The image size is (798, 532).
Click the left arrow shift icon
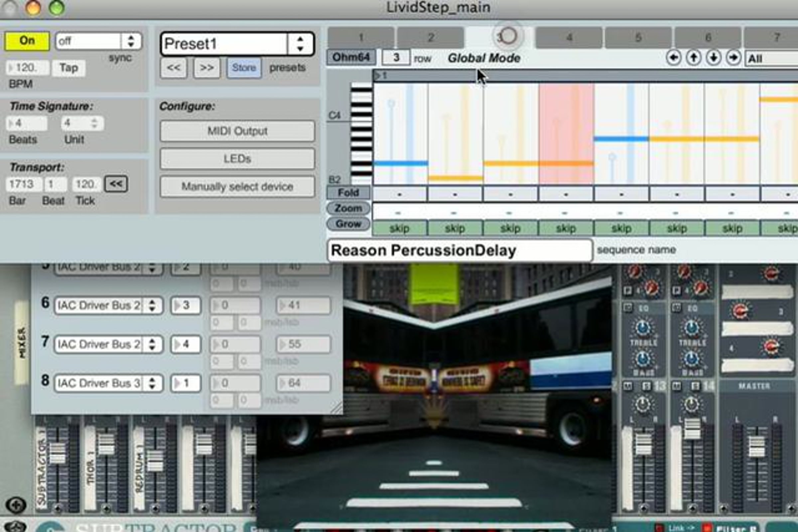coord(673,58)
